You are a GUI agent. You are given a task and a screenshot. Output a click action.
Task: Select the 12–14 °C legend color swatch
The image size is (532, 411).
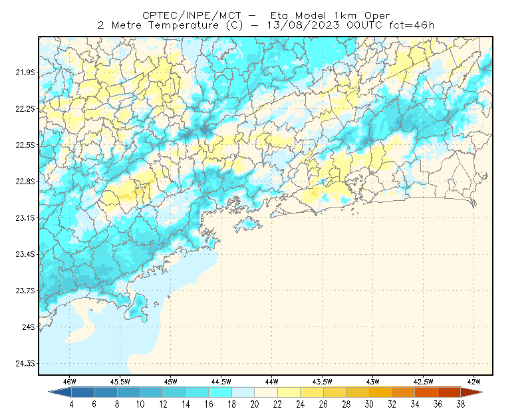(174, 392)
